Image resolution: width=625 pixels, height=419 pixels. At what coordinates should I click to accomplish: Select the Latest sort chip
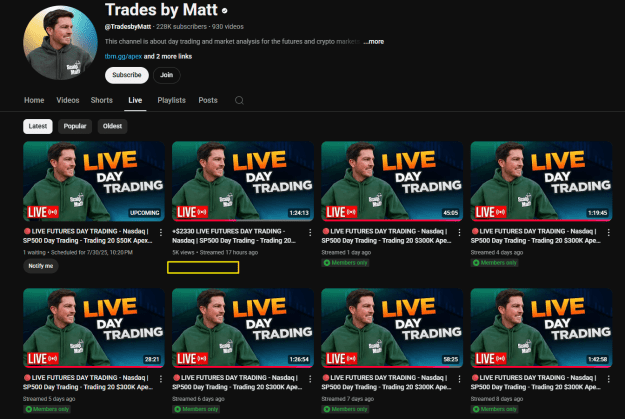[x=38, y=126]
